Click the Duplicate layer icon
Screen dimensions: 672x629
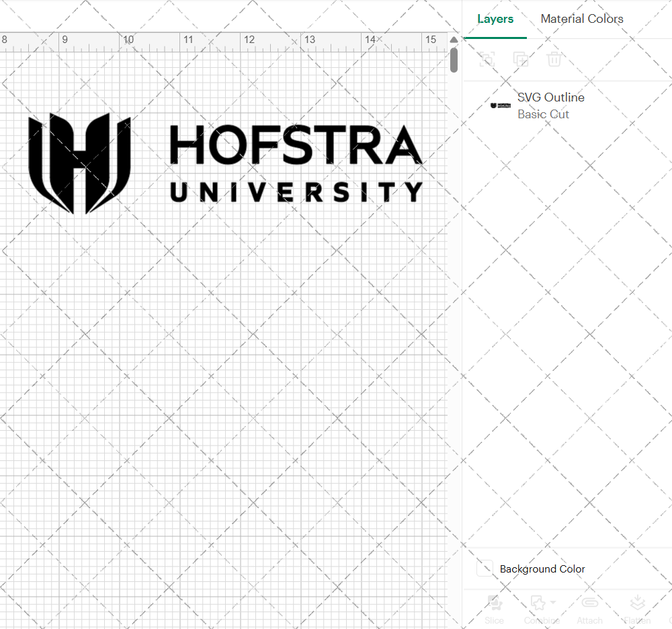[520, 58]
